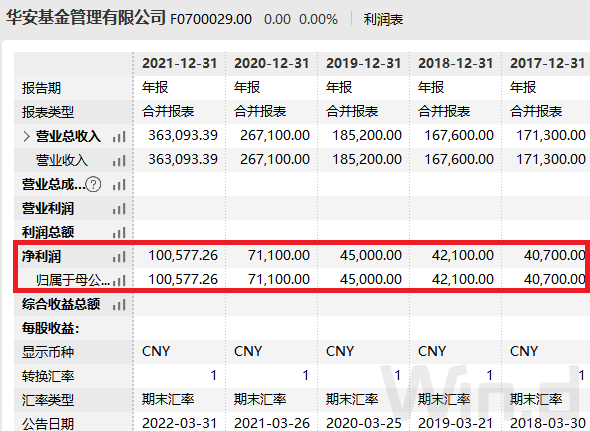
Task: Click the 2018-12-31 column header
Action: pos(456,63)
